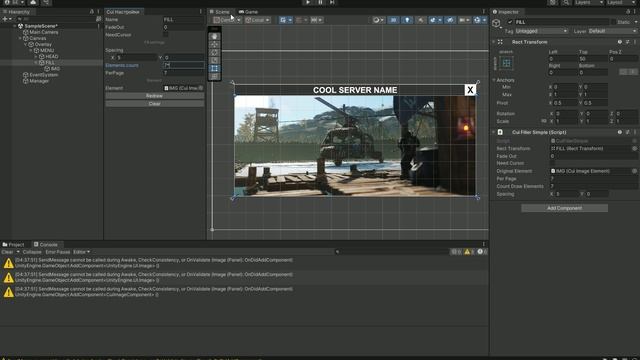The width and height of the screenshot is (640, 360).
Task: Open Rect Transform presets icon
Action: [x=627, y=42]
